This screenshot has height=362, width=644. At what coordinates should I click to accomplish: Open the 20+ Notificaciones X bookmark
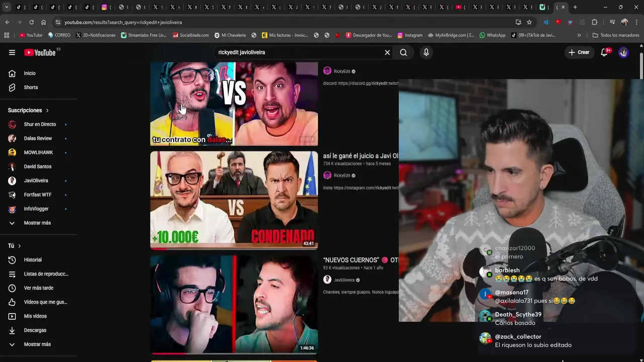96,35
